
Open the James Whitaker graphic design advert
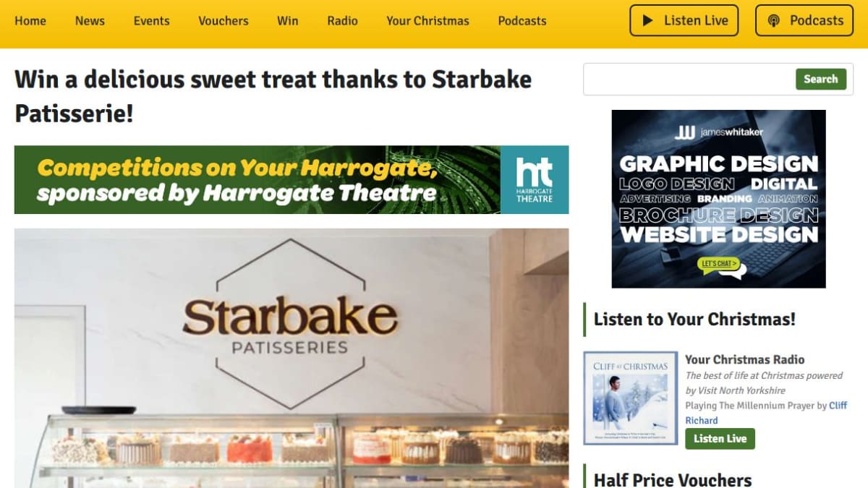719,199
